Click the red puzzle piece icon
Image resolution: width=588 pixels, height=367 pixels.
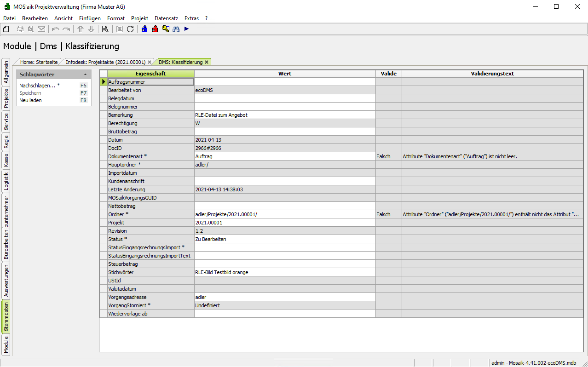tap(155, 29)
